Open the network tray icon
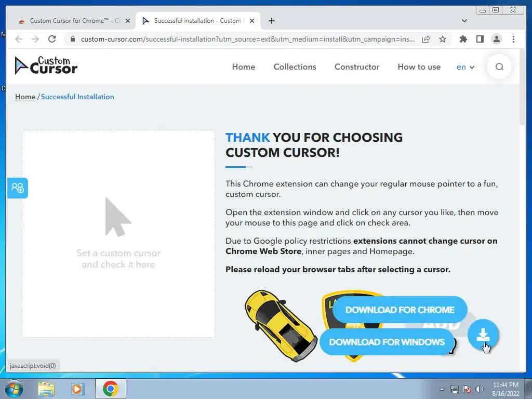This screenshot has width=532, height=399. 454,390
